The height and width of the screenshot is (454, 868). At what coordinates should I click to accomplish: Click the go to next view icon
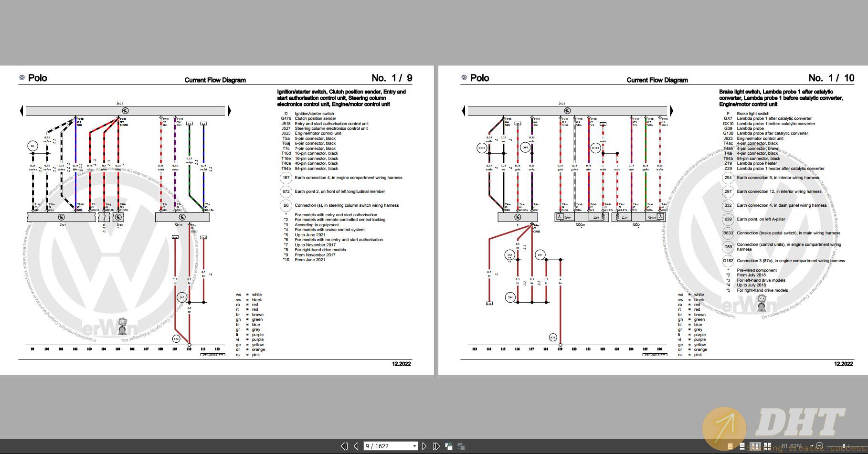461,446
